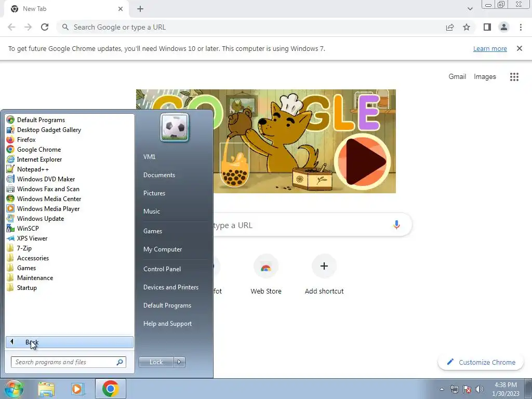Open Windows Fax and Scan
The height and width of the screenshot is (399, 532).
pyautogui.click(x=43, y=189)
